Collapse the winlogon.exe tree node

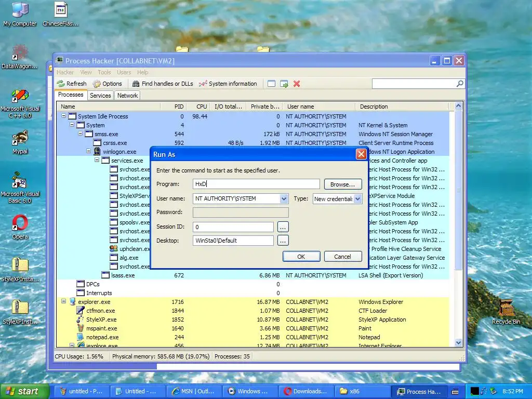click(88, 151)
